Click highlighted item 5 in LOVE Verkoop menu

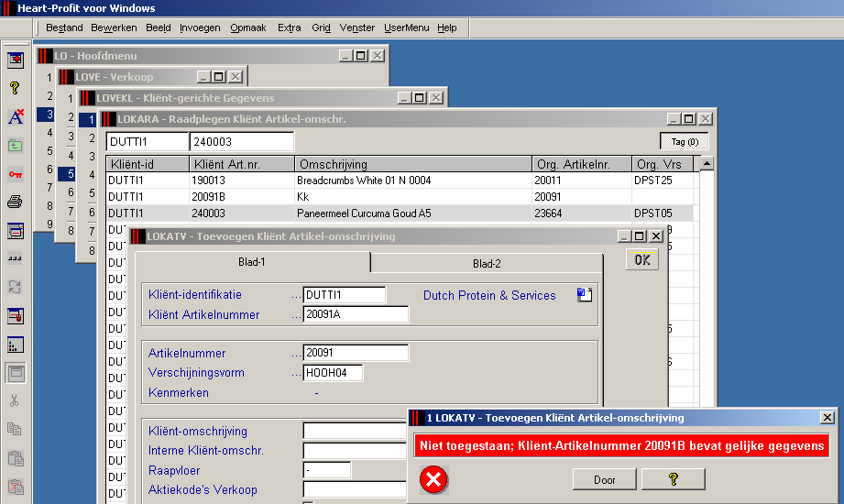click(x=69, y=174)
